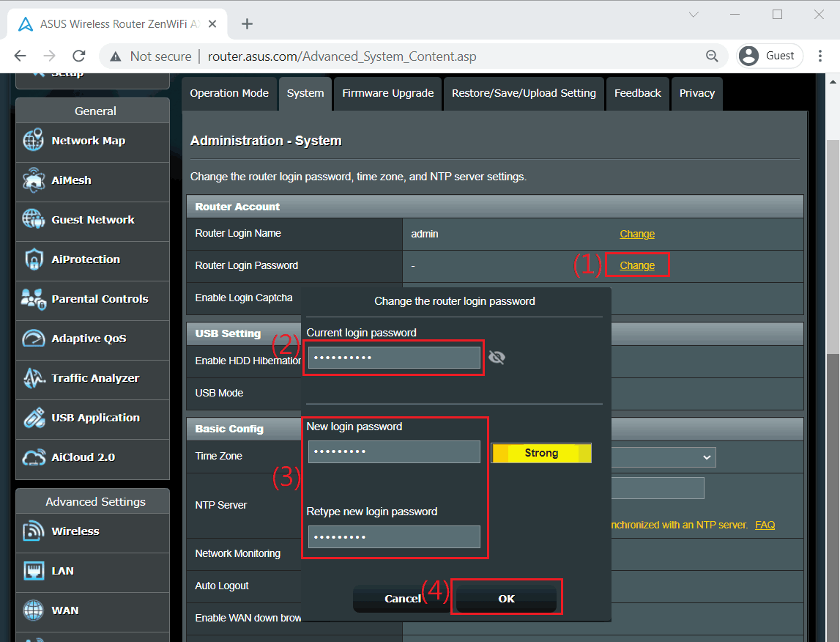Open Guest Network globe icon
The image size is (840, 642).
point(34,220)
